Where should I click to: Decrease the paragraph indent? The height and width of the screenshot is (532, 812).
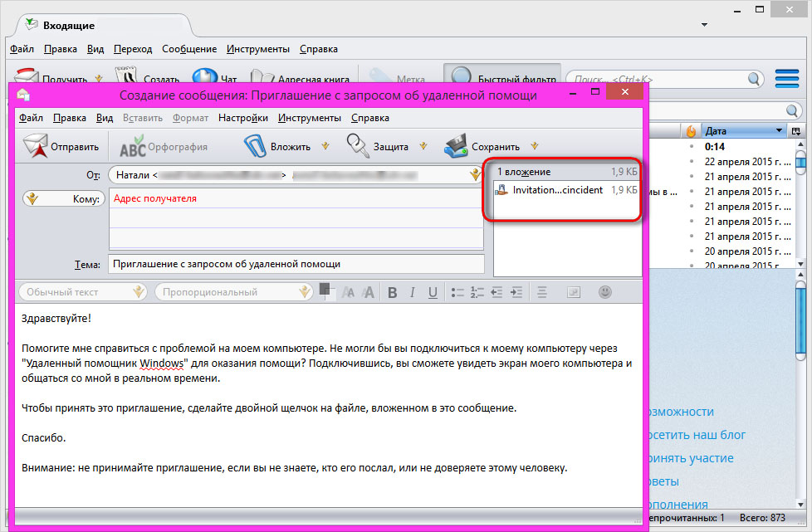(x=496, y=292)
